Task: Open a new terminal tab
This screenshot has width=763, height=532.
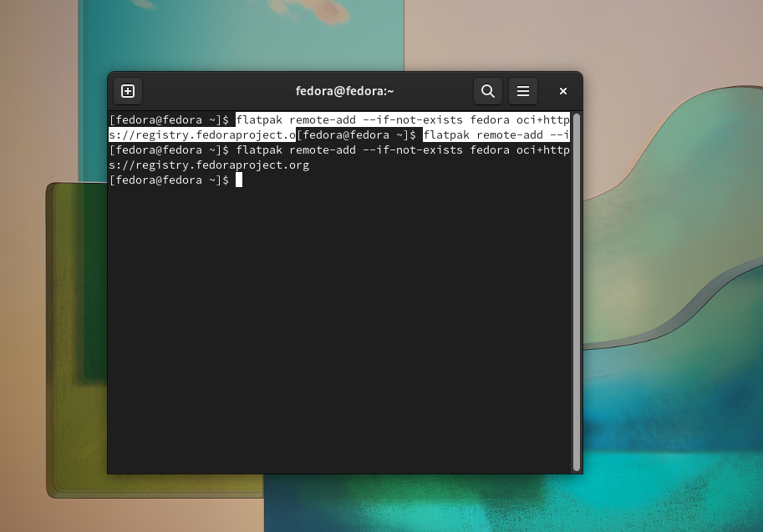Action: pos(128,91)
